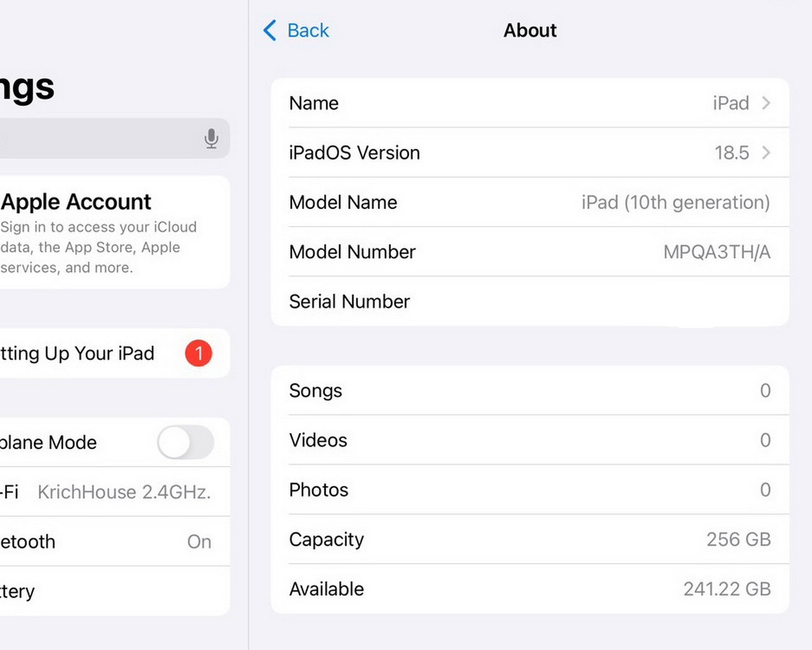Open the Wi-Fi settings row

[x=115, y=492]
